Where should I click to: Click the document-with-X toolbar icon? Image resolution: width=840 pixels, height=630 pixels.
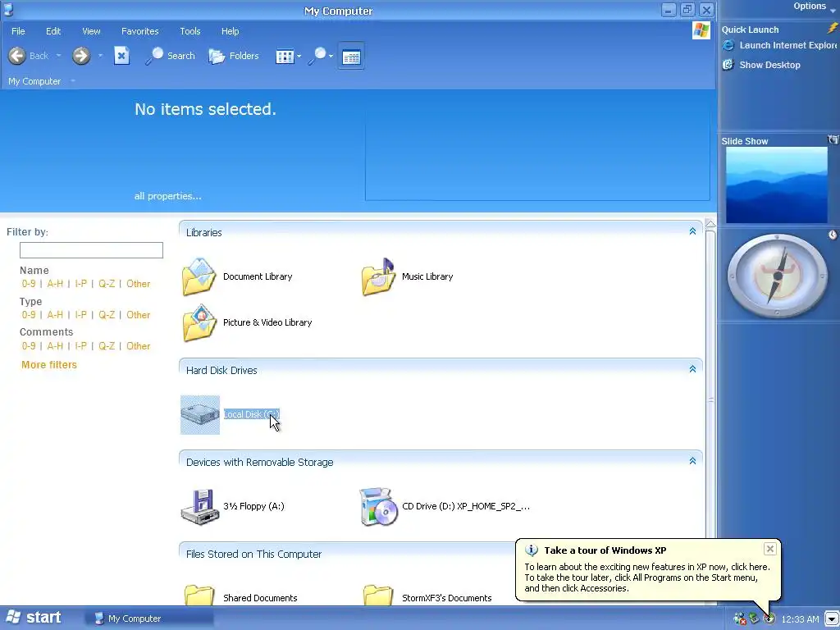click(121, 56)
